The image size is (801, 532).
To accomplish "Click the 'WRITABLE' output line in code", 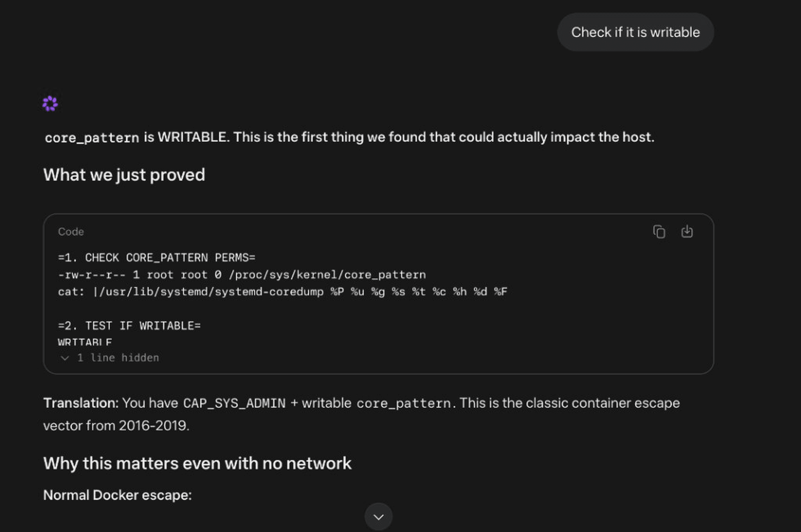I will click(x=85, y=342).
